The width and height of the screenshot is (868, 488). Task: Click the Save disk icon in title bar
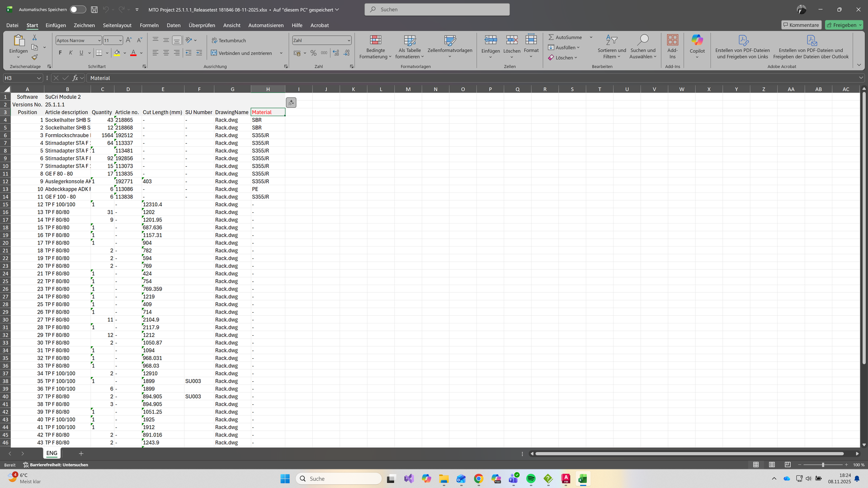click(x=94, y=9)
